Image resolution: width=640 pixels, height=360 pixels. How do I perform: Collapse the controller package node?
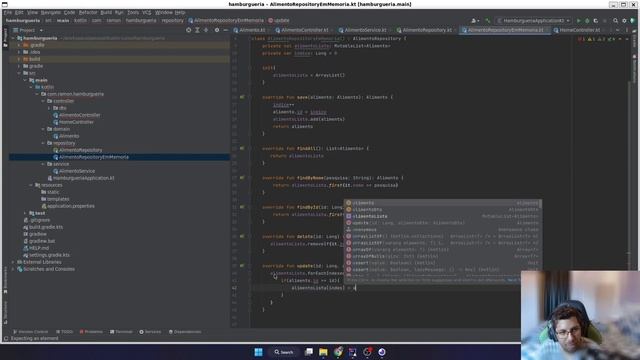coord(43,101)
